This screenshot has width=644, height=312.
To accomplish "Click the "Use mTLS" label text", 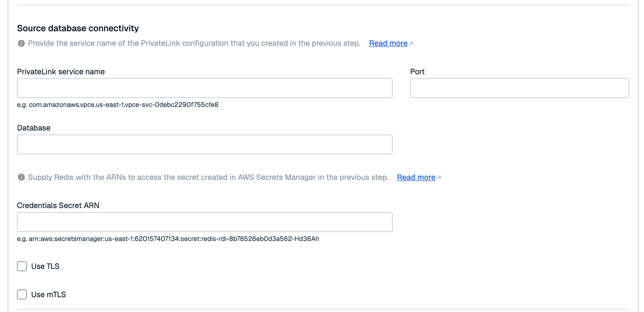I will [48, 295].
